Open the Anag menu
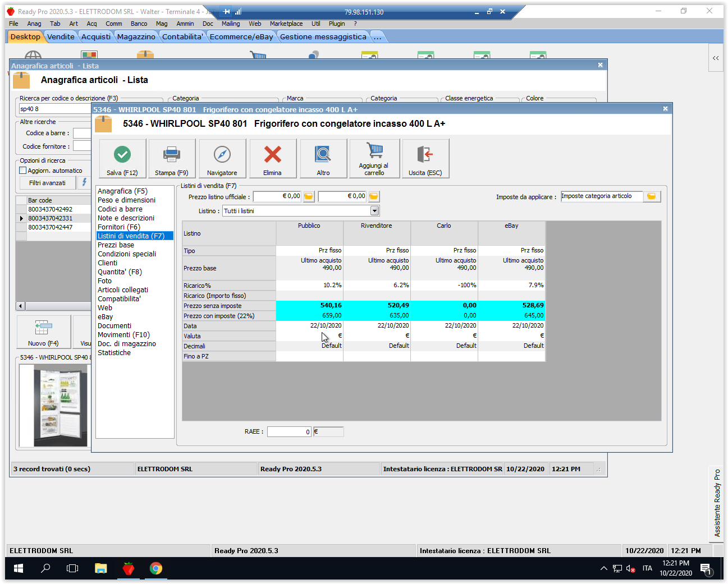 pos(34,24)
